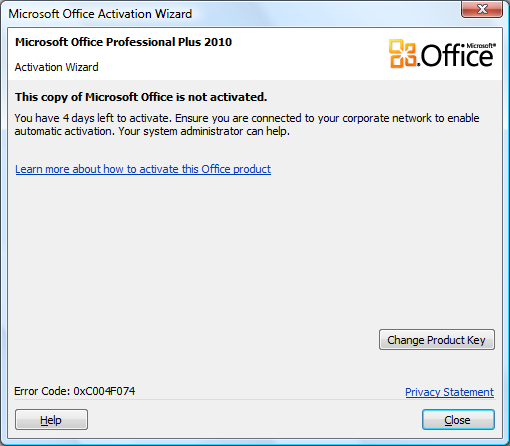Click the Change Product Key button

coord(437,340)
